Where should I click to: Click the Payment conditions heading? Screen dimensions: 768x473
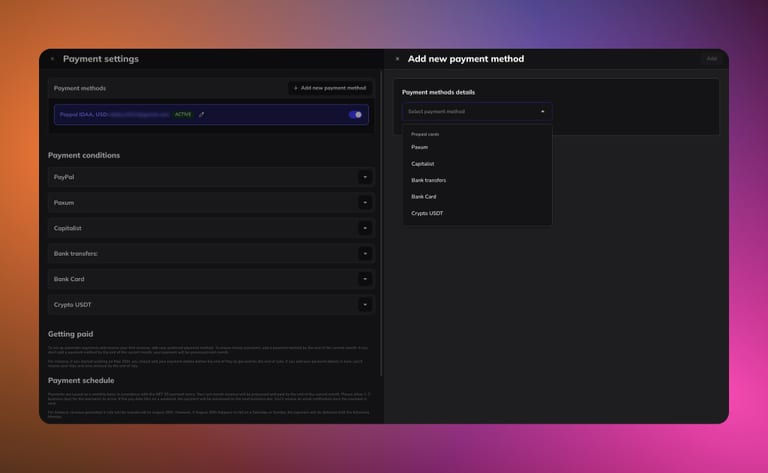(84, 155)
